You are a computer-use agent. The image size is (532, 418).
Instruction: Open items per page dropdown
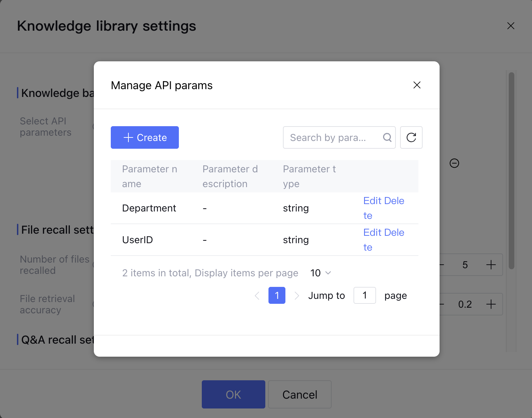pos(321,273)
